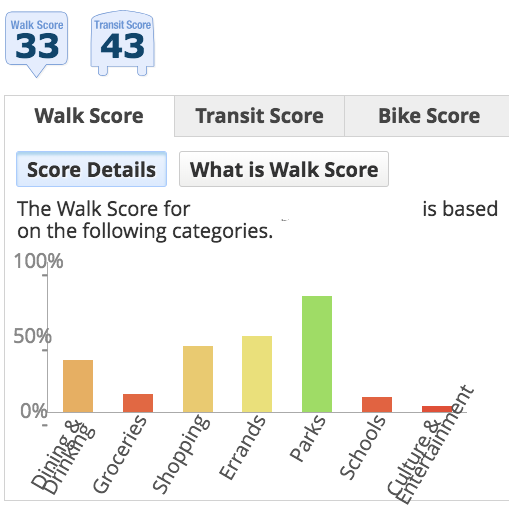Open the Walk Score tab

pyautogui.click(x=89, y=116)
